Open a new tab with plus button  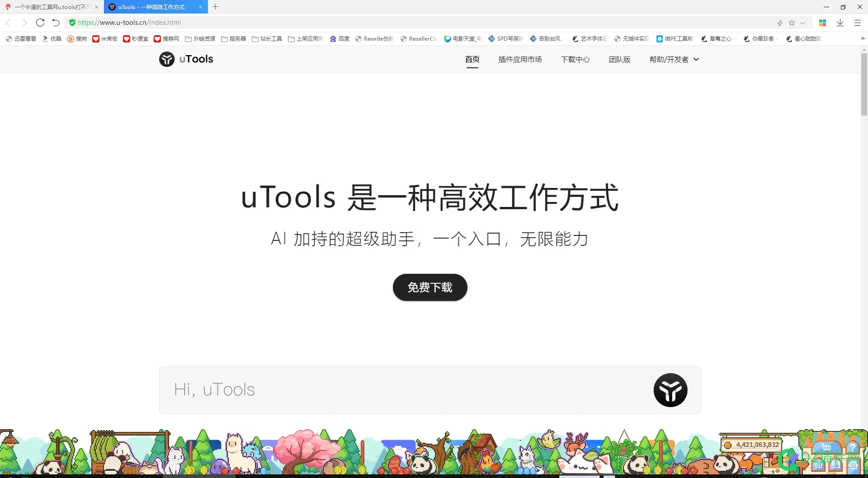[x=216, y=7]
